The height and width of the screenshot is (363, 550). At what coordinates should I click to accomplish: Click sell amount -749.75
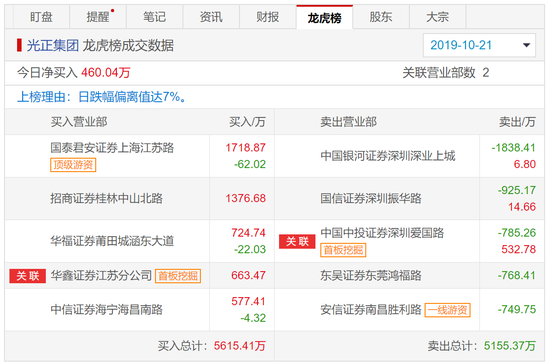[517, 310]
